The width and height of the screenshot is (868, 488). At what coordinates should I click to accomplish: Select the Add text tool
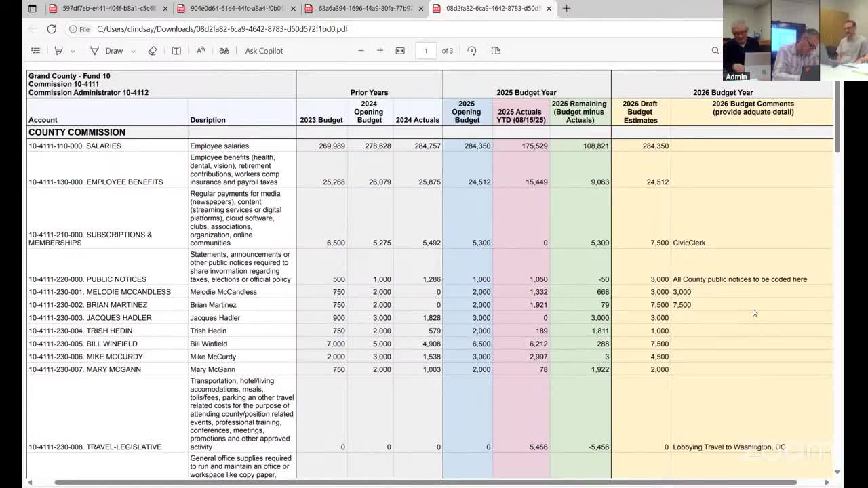coord(176,50)
